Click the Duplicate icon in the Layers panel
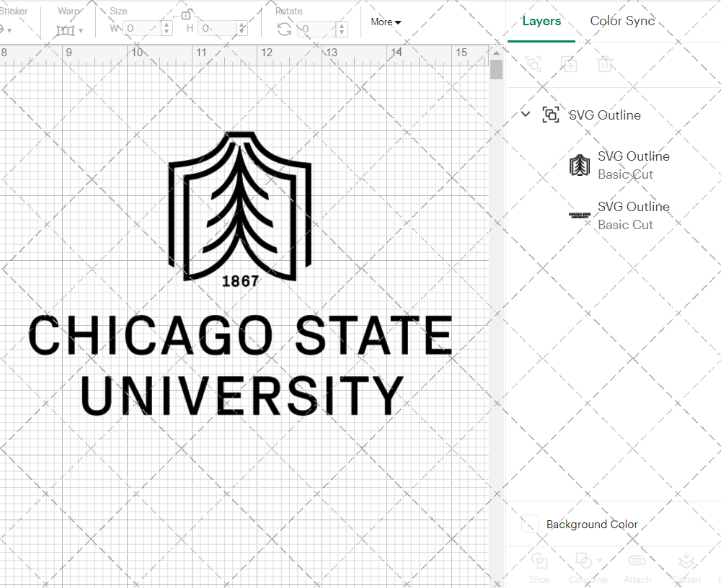Screen dimensions: 721x588 tap(569, 64)
